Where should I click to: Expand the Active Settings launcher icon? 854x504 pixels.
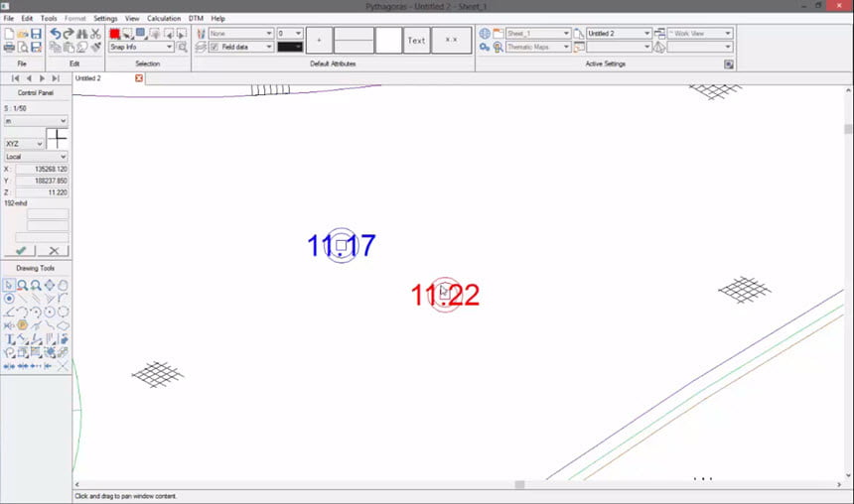click(729, 64)
